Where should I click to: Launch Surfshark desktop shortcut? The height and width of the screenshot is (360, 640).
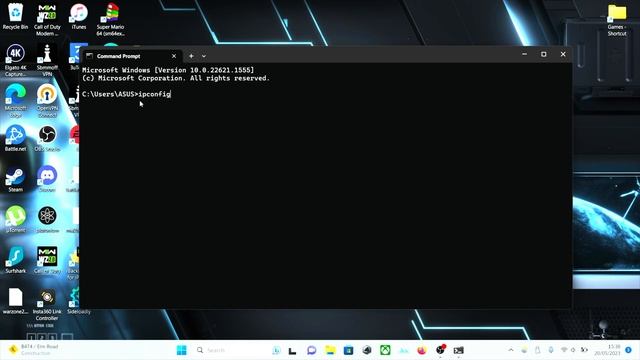pos(16,260)
